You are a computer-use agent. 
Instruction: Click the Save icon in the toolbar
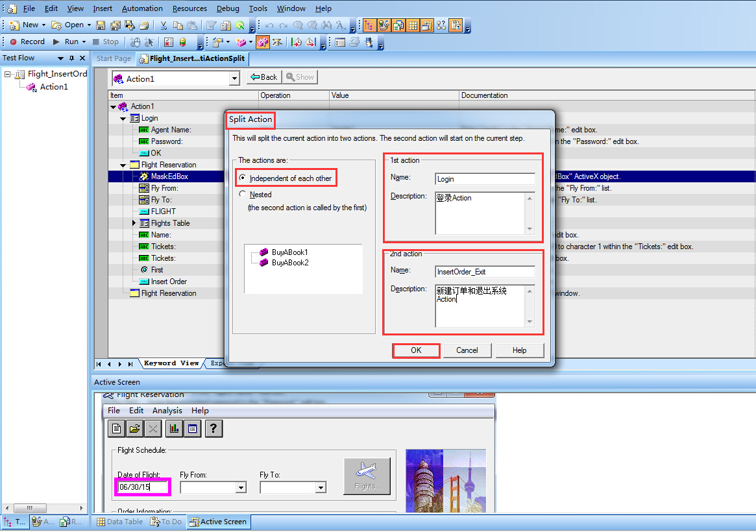[101, 25]
